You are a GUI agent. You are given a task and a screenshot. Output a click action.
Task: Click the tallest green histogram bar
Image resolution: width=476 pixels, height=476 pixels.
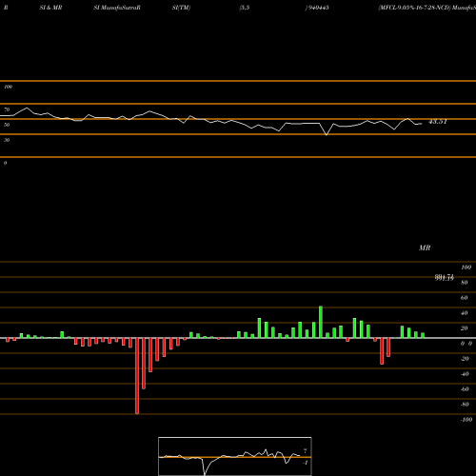click(321, 322)
